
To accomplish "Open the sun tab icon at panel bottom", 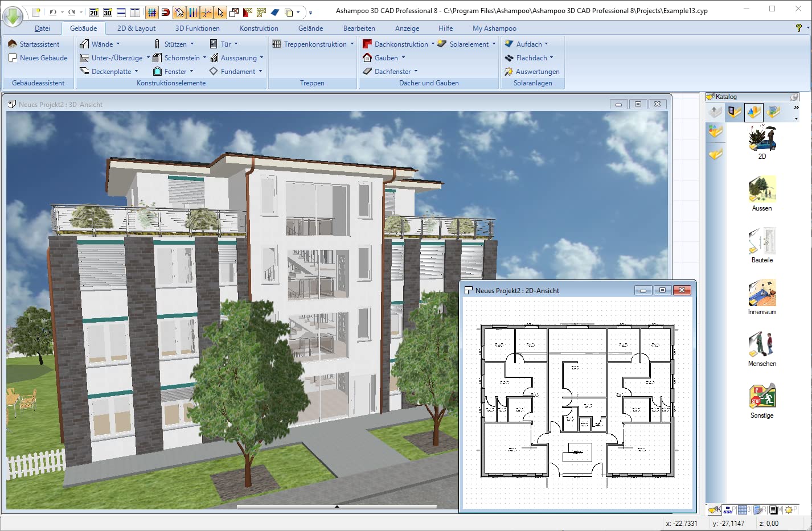I will pyautogui.click(x=789, y=510).
